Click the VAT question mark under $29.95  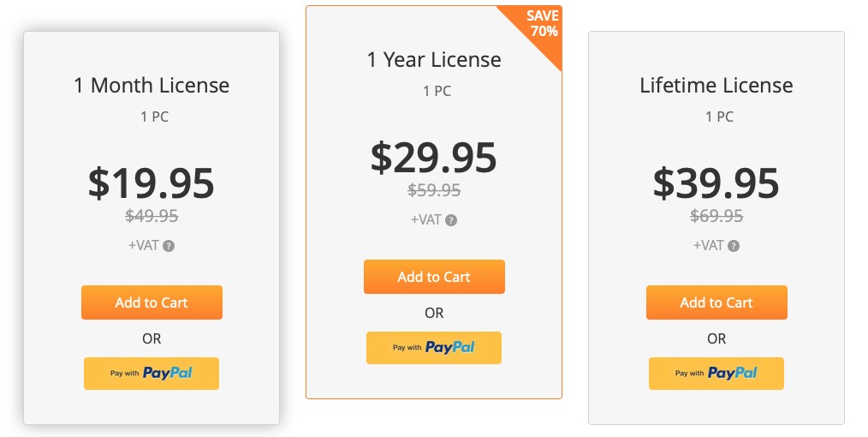(451, 220)
